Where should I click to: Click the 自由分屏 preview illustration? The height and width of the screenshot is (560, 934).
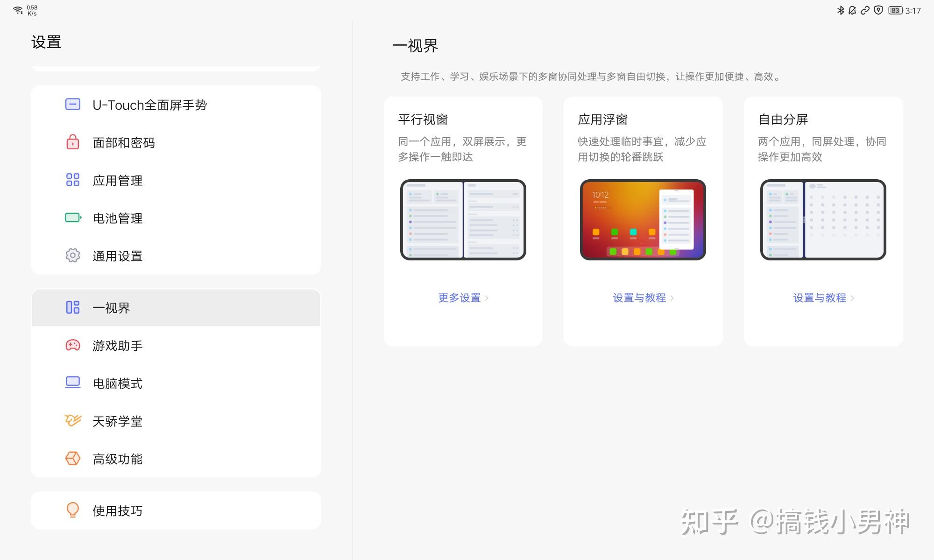tap(823, 219)
